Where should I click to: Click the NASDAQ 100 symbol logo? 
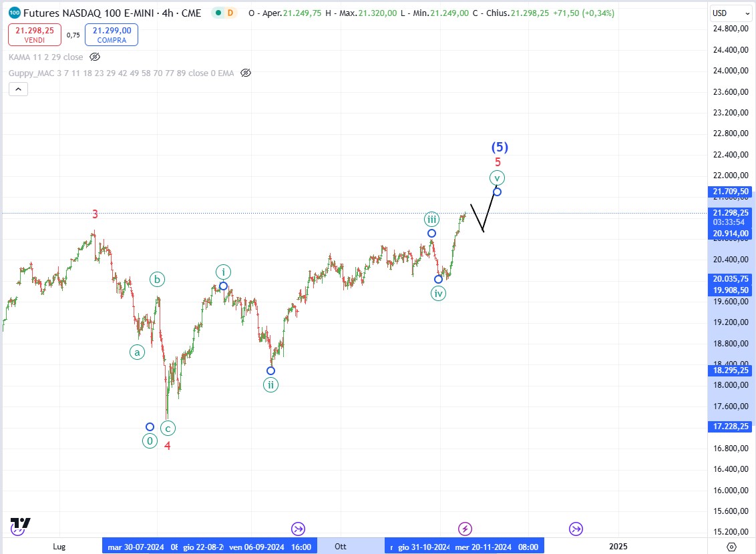click(x=15, y=13)
